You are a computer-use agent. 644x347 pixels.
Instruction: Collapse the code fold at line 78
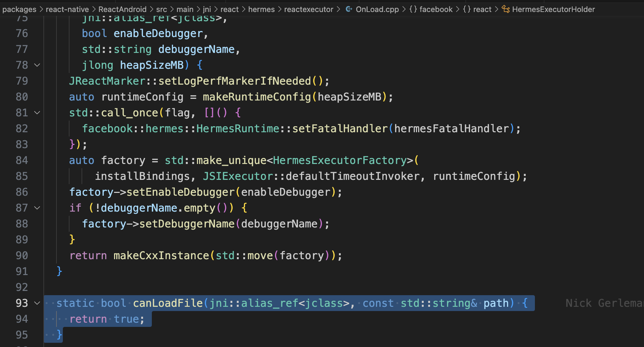[37, 65]
